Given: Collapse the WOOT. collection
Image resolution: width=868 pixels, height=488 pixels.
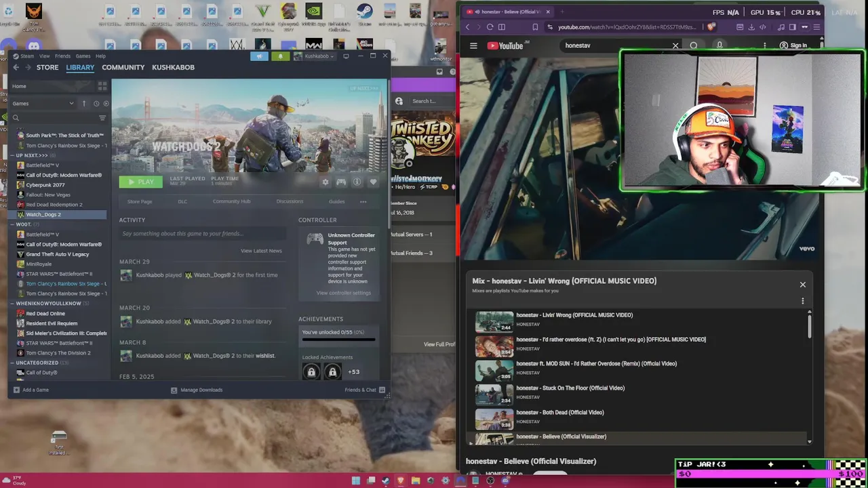Looking at the screenshot, I should tap(13, 224).
